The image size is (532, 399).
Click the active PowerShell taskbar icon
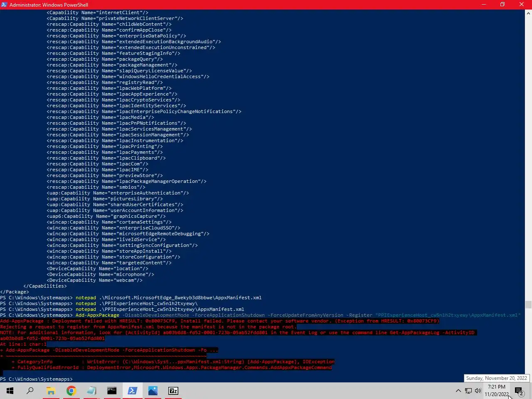132,391
